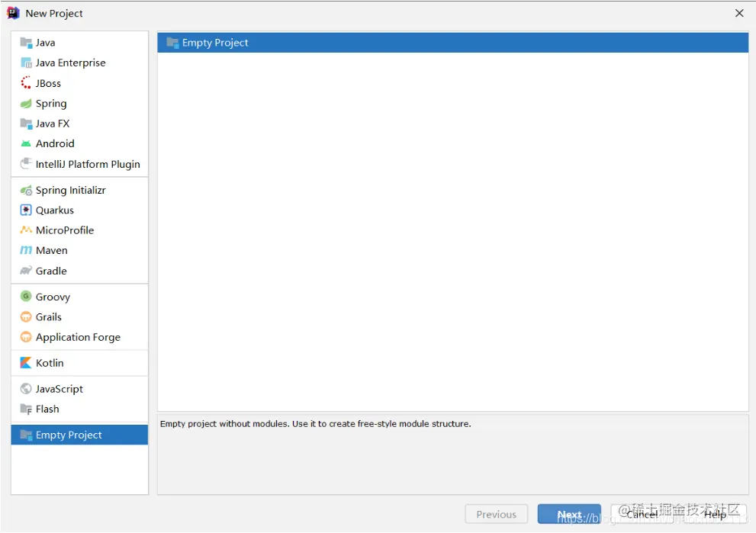Screen dimensions: 756x533
Task: Select the Gradle elephant icon
Action: point(26,271)
